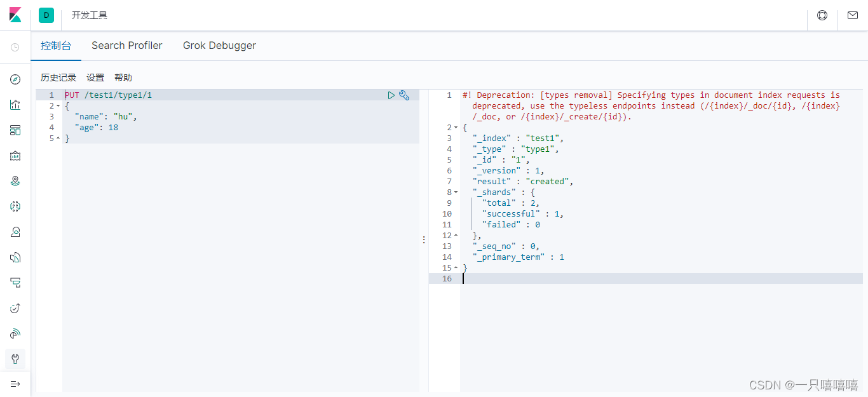Screen dimensions: 868x397
Task: Collapse the _shards block at line 8
Action: [x=456, y=192]
